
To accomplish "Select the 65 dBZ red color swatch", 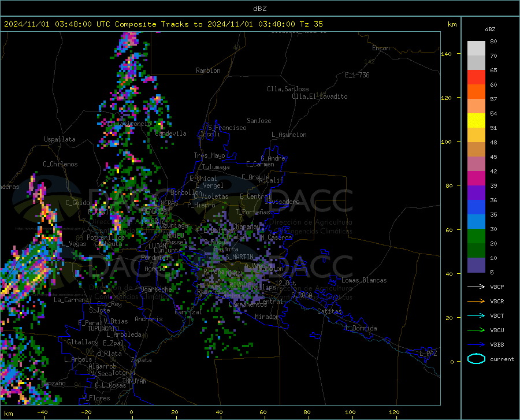I will [x=476, y=77].
